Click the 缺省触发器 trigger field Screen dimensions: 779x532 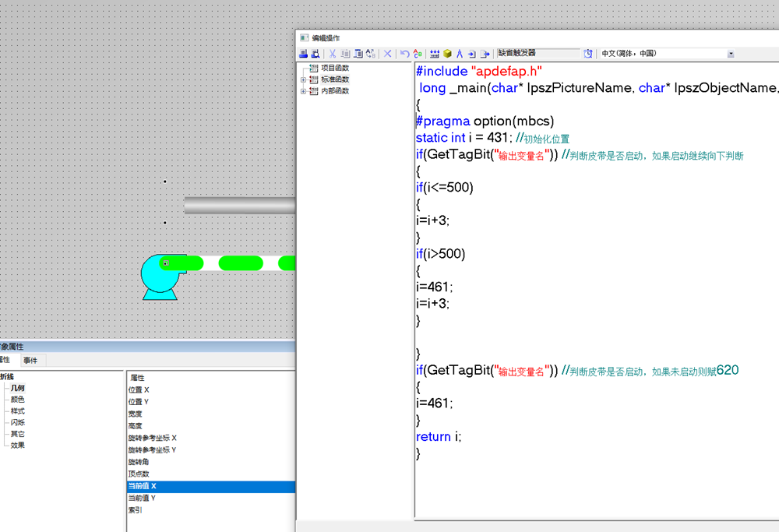(538, 54)
